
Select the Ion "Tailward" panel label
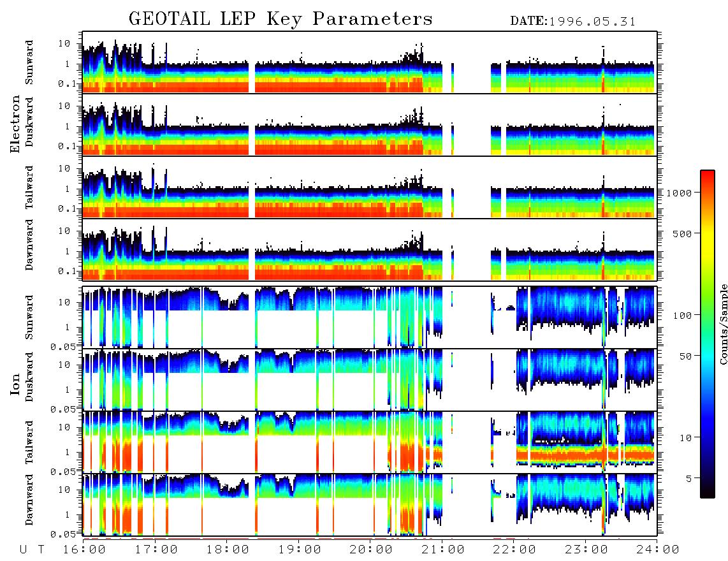click(29, 442)
